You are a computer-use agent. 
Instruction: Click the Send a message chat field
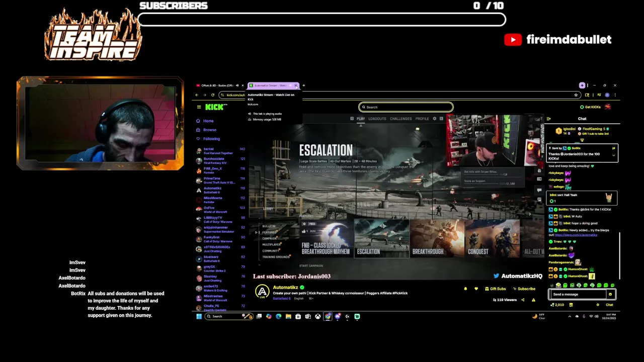[x=579, y=295]
